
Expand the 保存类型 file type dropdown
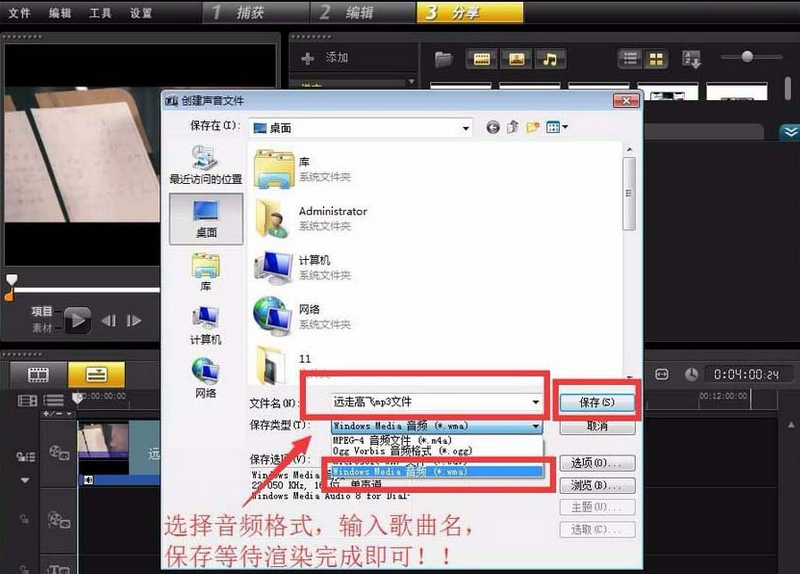coord(536,426)
